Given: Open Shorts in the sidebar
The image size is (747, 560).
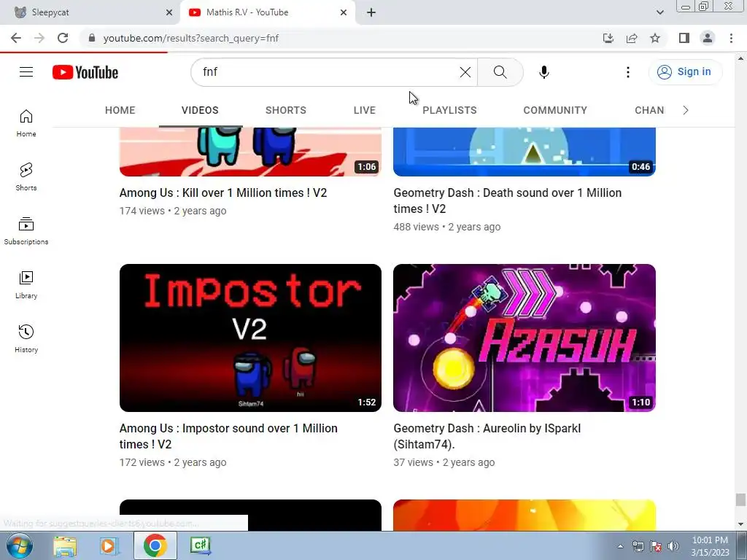Looking at the screenshot, I should coord(26,176).
